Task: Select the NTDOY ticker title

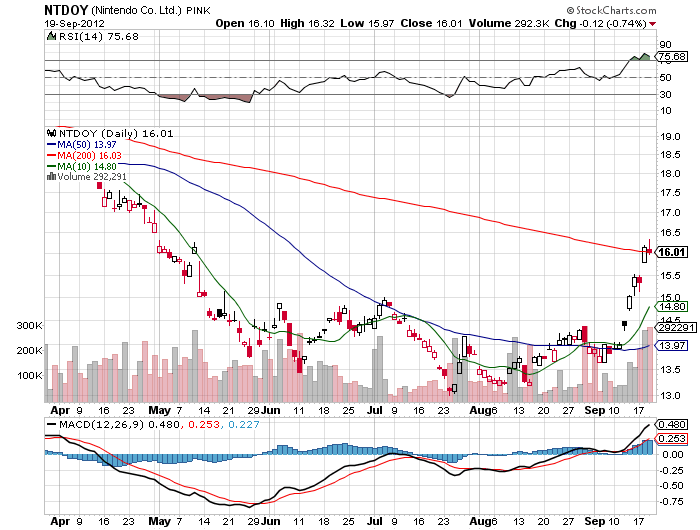Action: point(66,10)
